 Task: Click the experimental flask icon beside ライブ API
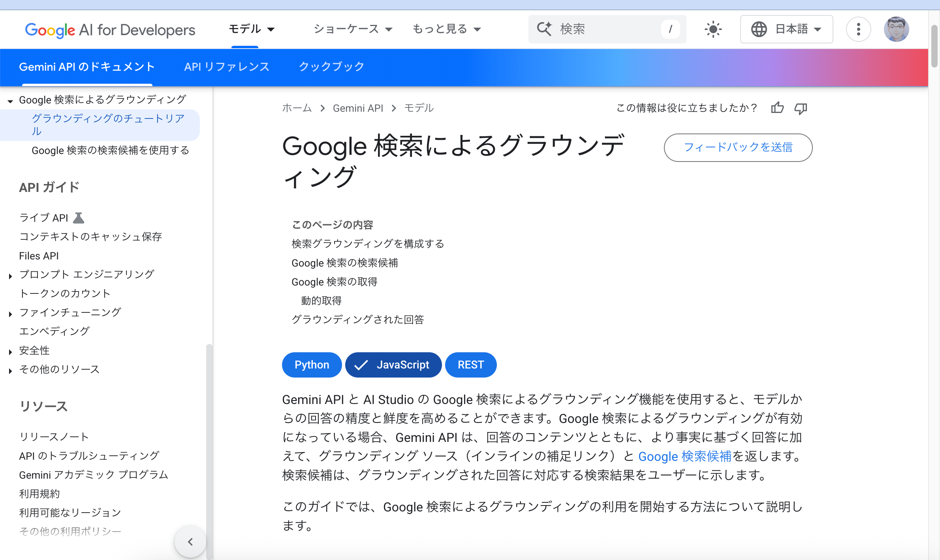[79, 217]
